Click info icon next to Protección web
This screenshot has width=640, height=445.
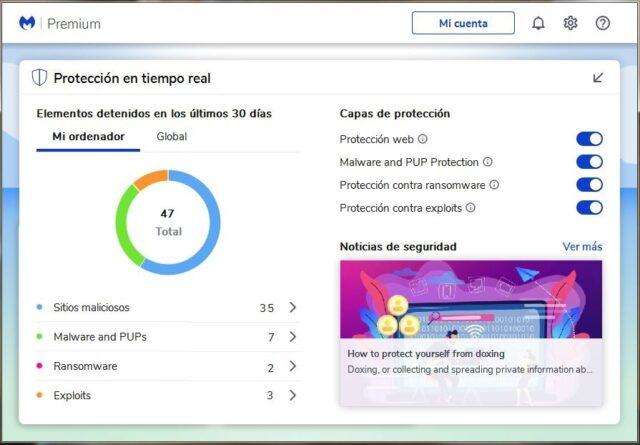pos(423,139)
